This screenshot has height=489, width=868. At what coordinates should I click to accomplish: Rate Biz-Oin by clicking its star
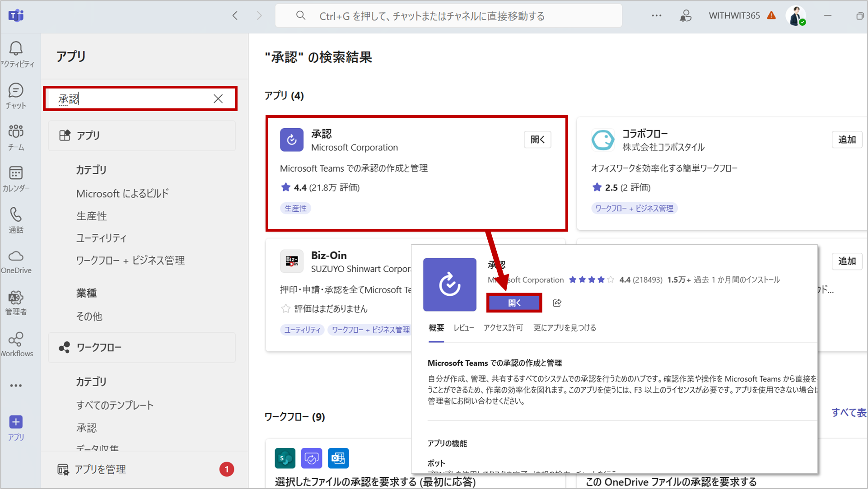[285, 308]
